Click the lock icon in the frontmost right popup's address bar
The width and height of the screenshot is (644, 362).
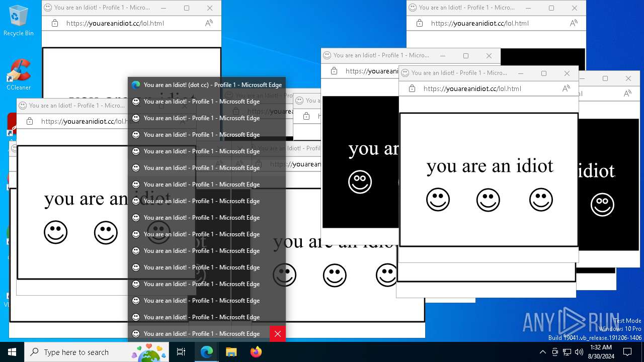412,88
